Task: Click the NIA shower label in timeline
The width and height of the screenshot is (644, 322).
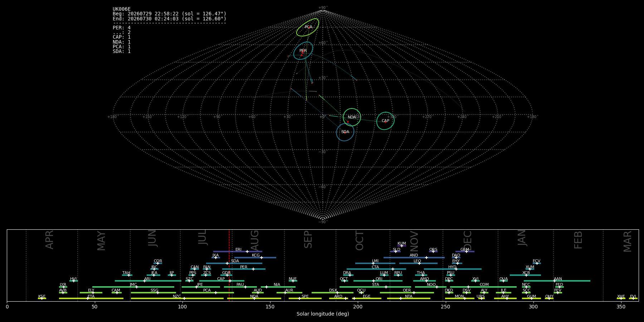Action: click(277, 285)
